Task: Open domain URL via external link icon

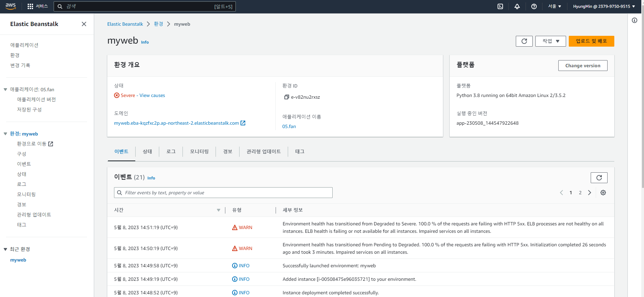Action: (243, 123)
